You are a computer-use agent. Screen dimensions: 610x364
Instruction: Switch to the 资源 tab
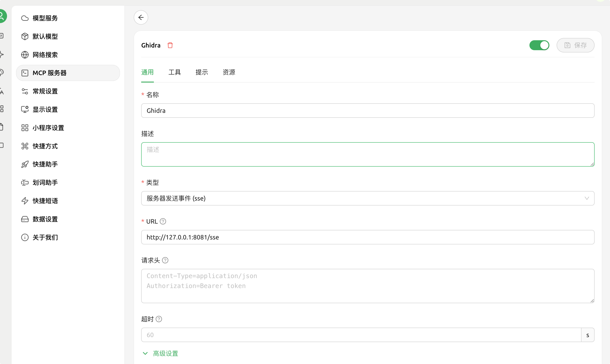click(229, 72)
